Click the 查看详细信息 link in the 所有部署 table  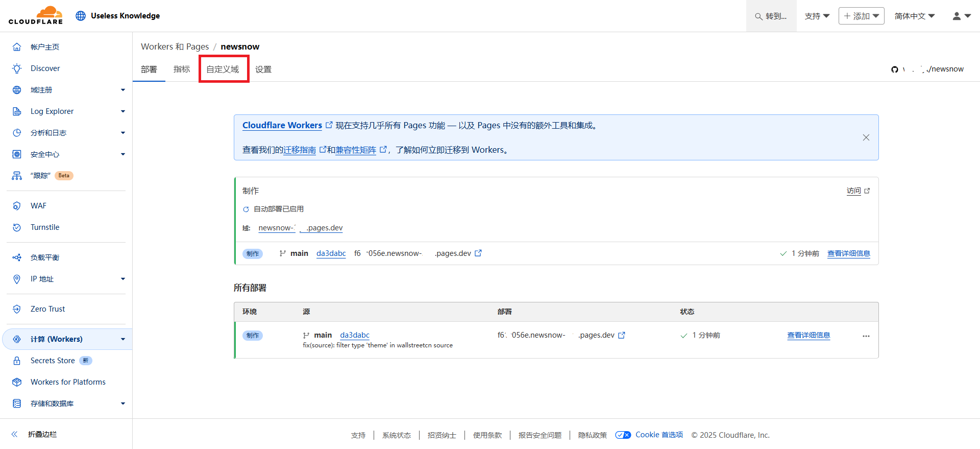[x=808, y=336]
